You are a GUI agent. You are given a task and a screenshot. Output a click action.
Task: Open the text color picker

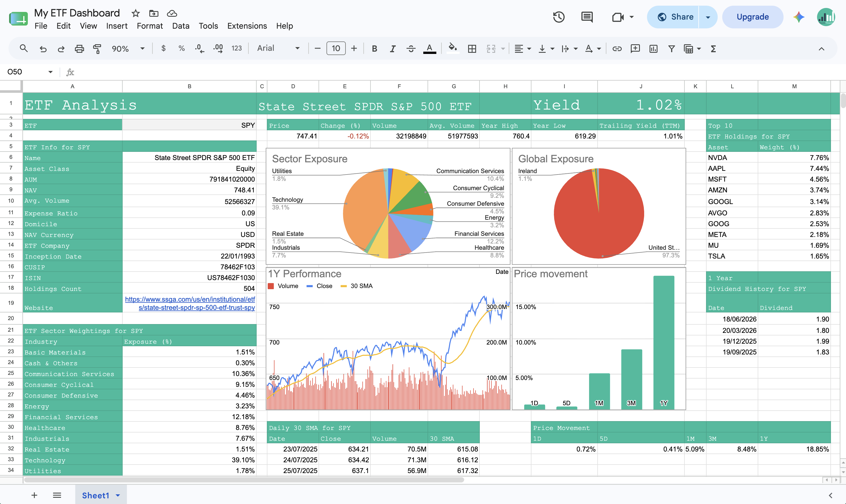(430, 49)
